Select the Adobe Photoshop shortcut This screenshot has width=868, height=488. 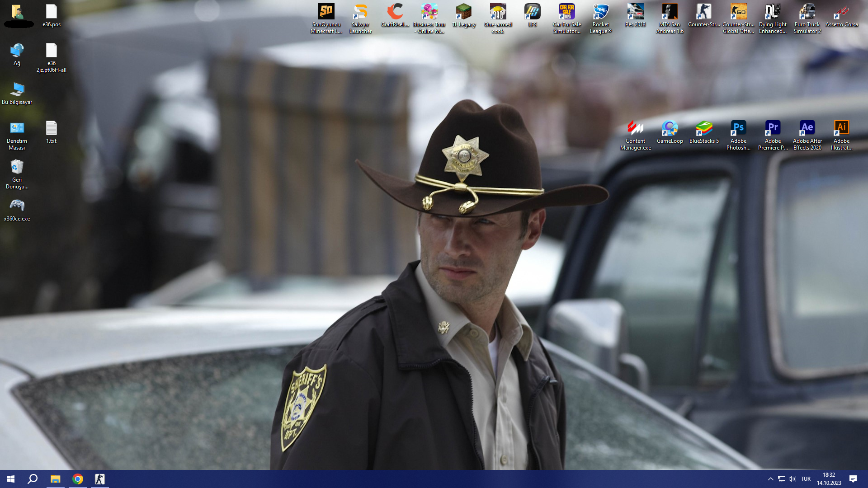(739, 136)
